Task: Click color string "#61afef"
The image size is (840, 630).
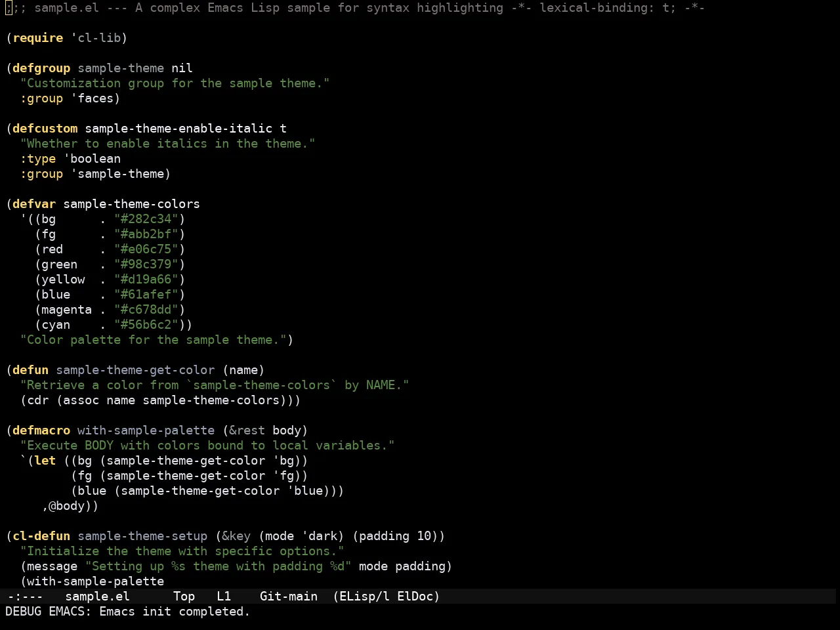Action: [x=146, y=295]
